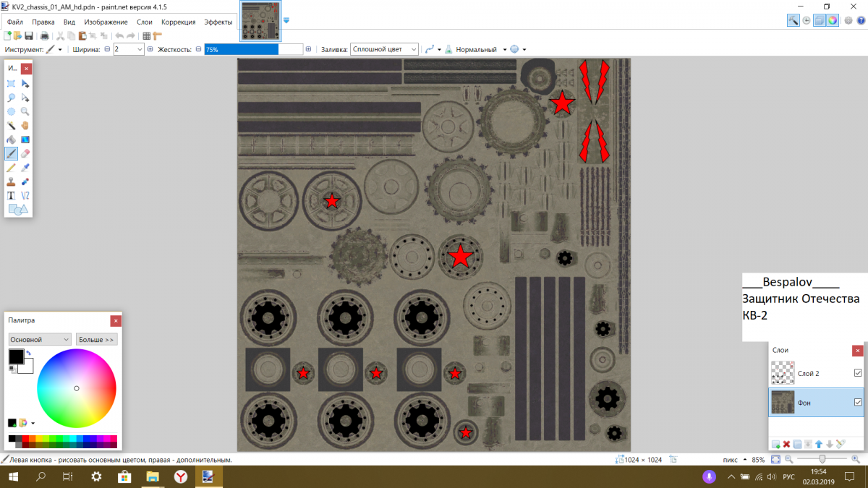This screenshot has width=868, height=488.
Task: Open the image list dropdown arrow
Action: (286, 20)
